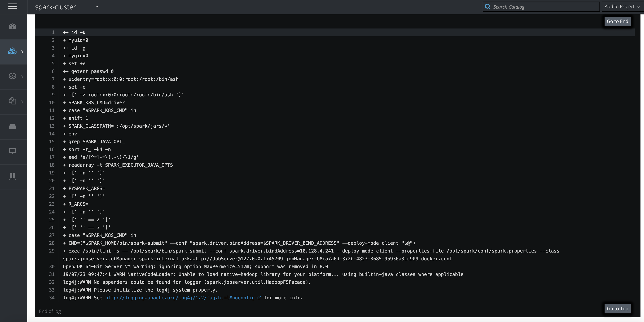The width and height of the screenshot is (644, 322).
Task: Select the monitor console icon
Action: click(12, 151)
